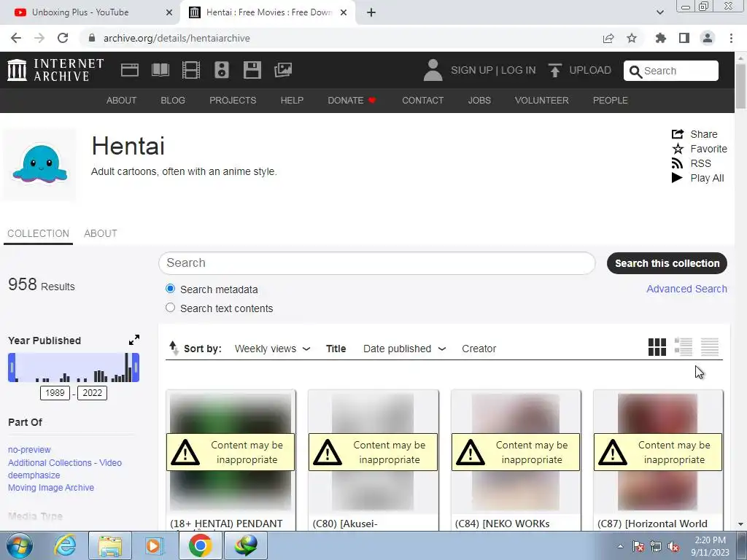Screen dimensions: 747x560
Task: Open the Images icon in navbar
Action: pos(283,70)
